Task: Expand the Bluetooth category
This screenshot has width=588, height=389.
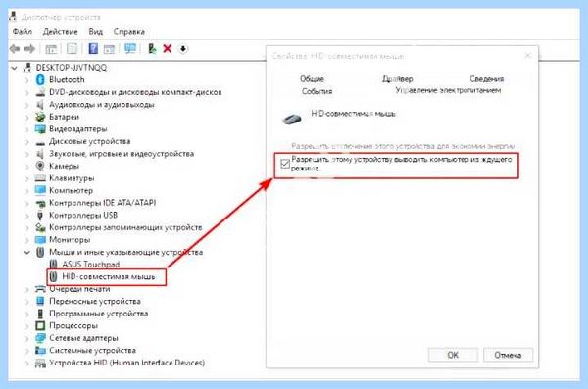Action: tap(26, 80)
